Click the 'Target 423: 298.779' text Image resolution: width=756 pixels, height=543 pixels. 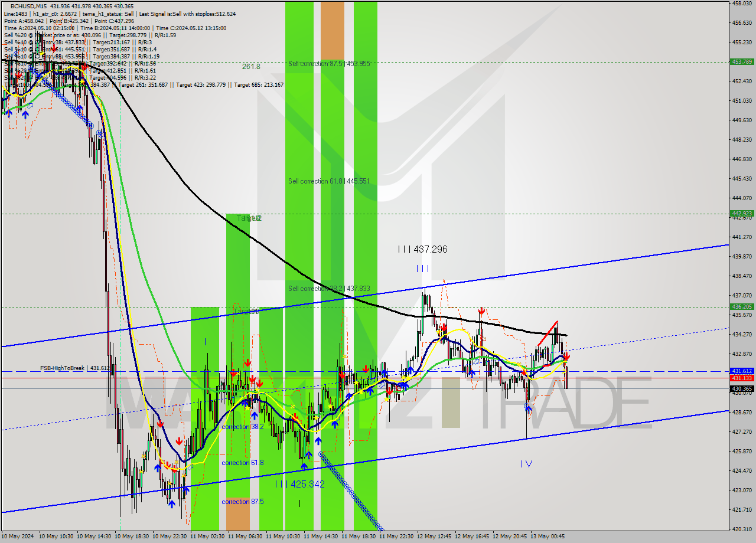pos(201,84)
